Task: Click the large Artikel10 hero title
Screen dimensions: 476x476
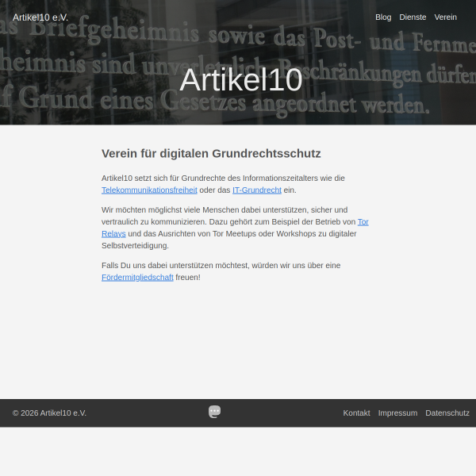Action: [241, 80]
